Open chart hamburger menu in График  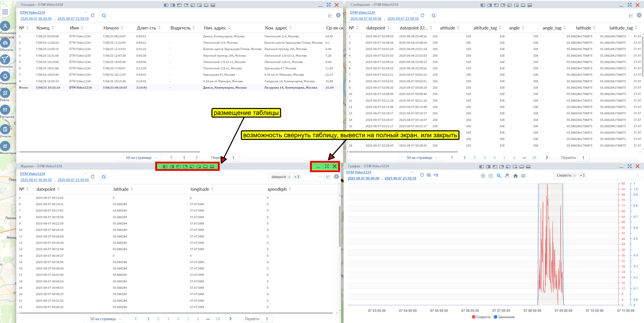pyautogui.click(x=523, y=176)
